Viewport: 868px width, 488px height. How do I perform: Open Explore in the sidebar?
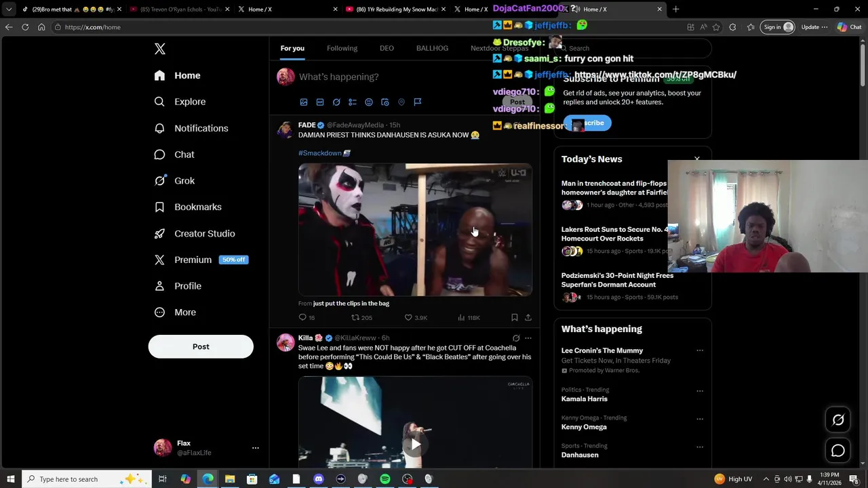(x=180, y=102)
